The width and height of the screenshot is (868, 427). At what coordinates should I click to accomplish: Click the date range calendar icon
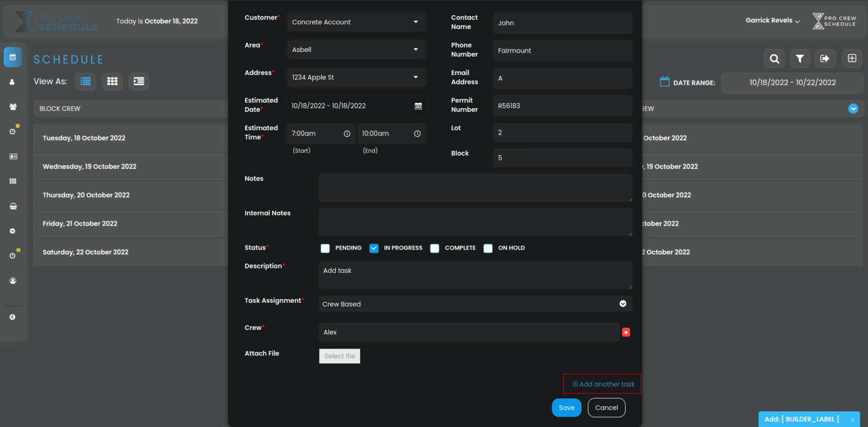(x=665, y=81)
